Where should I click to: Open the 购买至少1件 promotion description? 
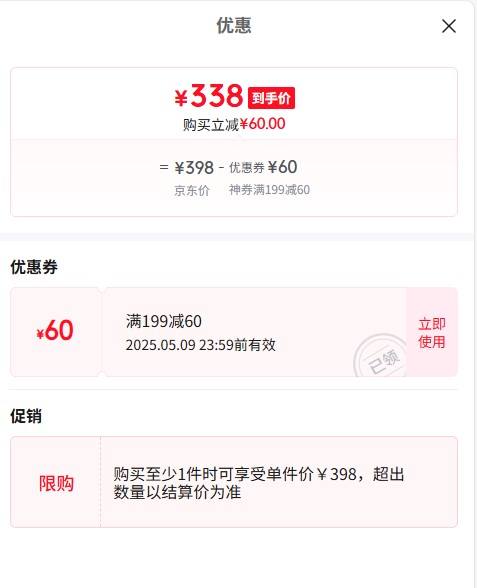tap(259, 483)
